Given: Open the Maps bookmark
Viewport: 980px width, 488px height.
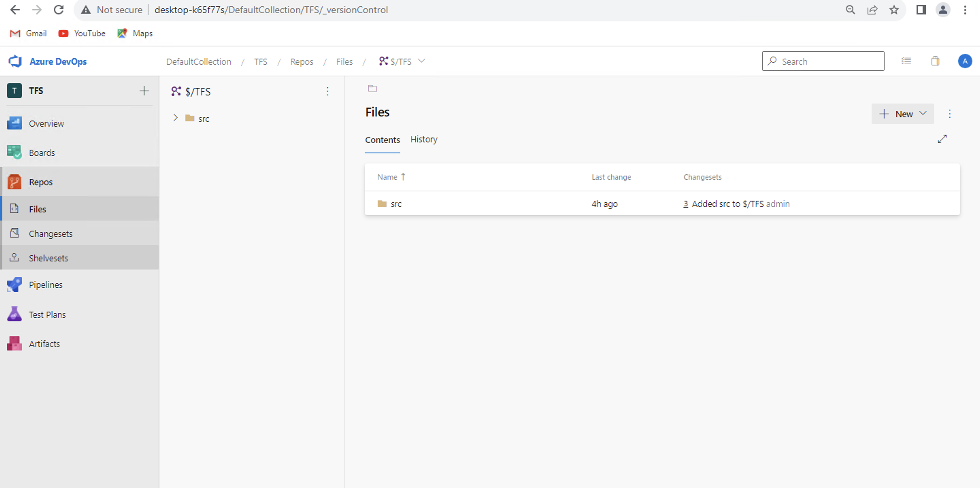Looking at the screenshot, I should (135, 33).
